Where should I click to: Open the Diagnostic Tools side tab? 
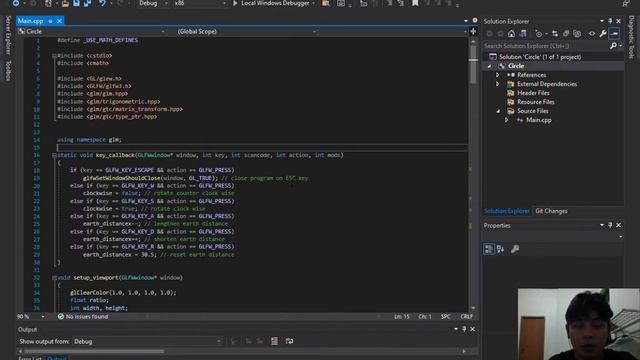click(x=631, y=37)
